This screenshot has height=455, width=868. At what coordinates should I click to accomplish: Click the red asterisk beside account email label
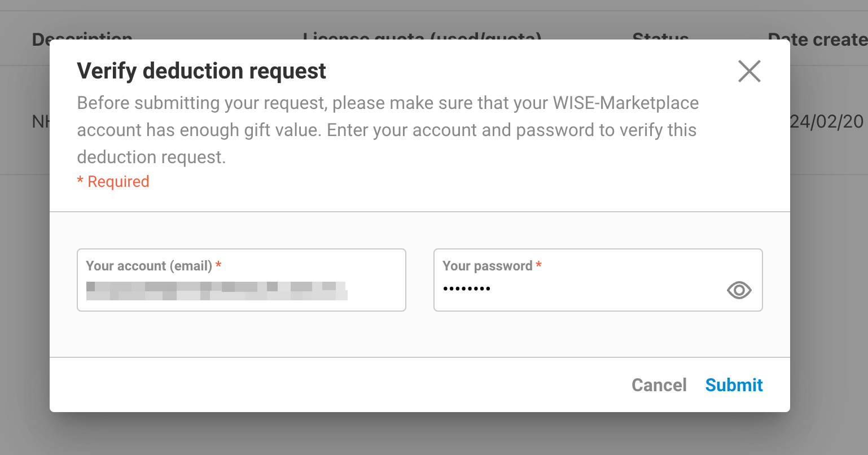point(218,265)
